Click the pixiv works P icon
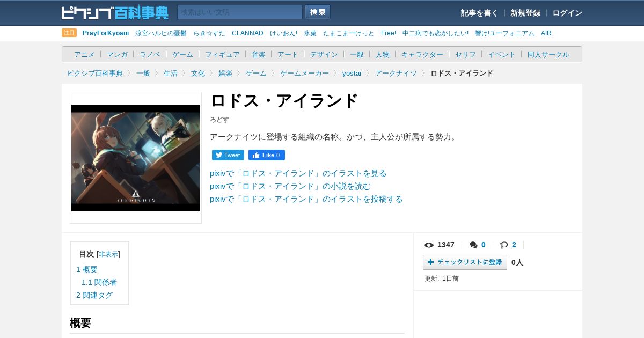The height and width of the screenshot is (338, 644). (504, 245)
